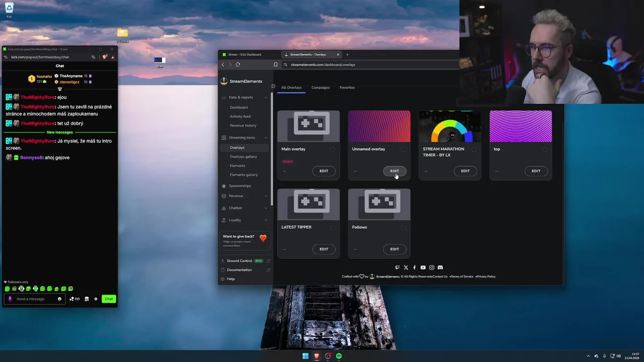
Task: Expand the Loyalty sidebar section
Action: coord(266,220)
